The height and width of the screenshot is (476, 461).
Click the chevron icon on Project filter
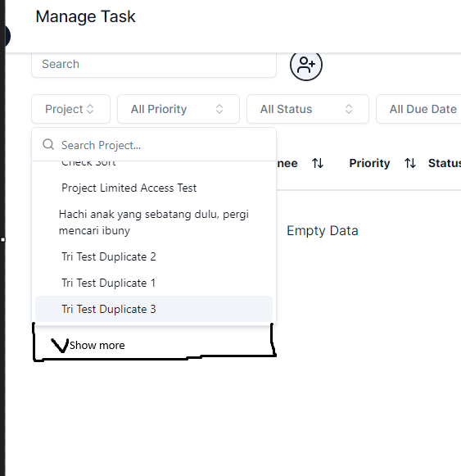click(x=90, y=109)
